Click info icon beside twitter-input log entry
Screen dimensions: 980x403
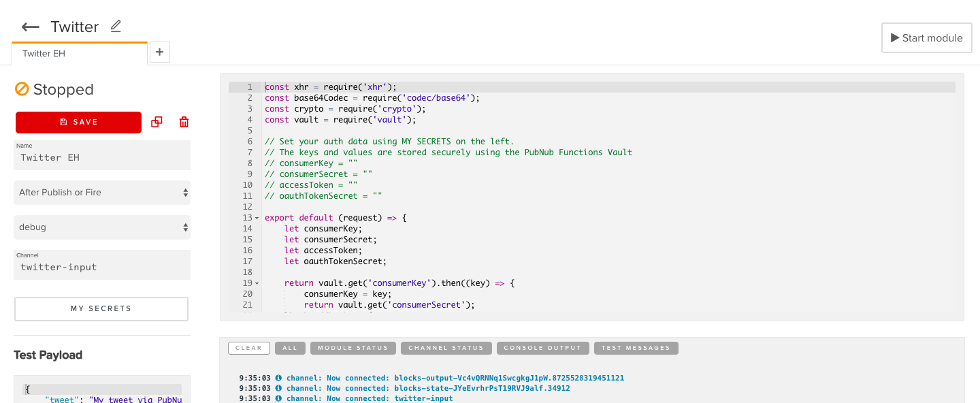[x=278, y=398]
